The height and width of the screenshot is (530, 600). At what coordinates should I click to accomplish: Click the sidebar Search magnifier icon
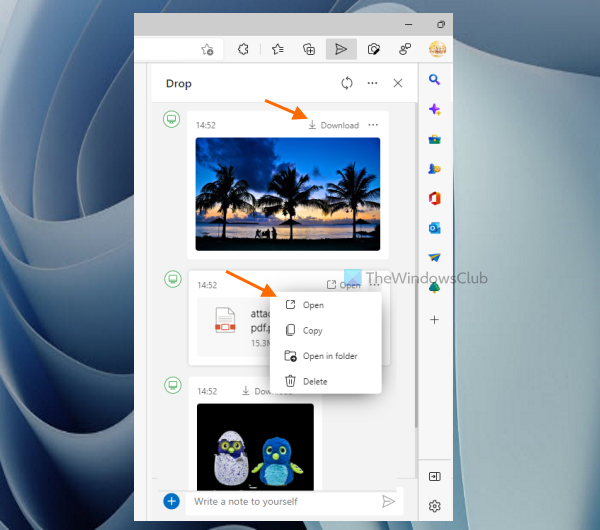[434, 80]
